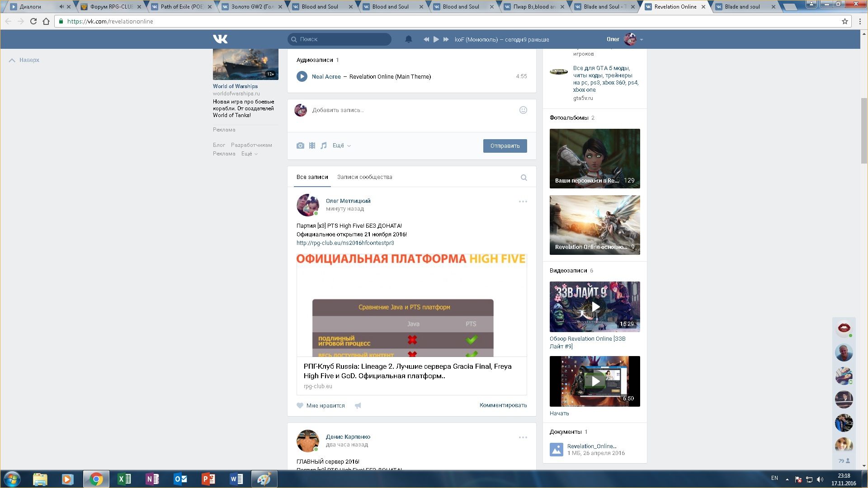Open Revelation Online основное album thumbnail
The width and height of the screenshot is (868, 488).
pos(594,225)
